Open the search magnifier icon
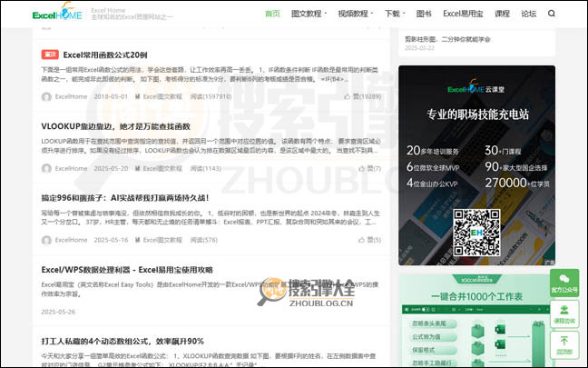Screen dimensions: 588x368 click(x=552, y=14)
